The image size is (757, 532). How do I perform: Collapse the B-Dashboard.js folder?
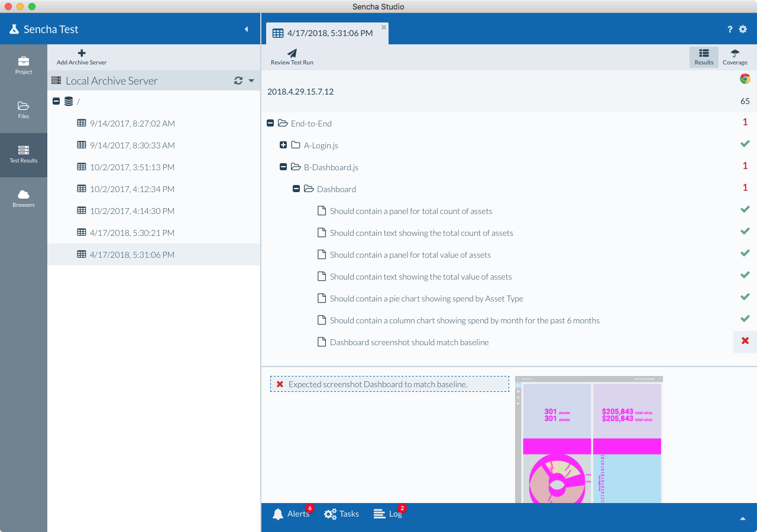[283, 167]
